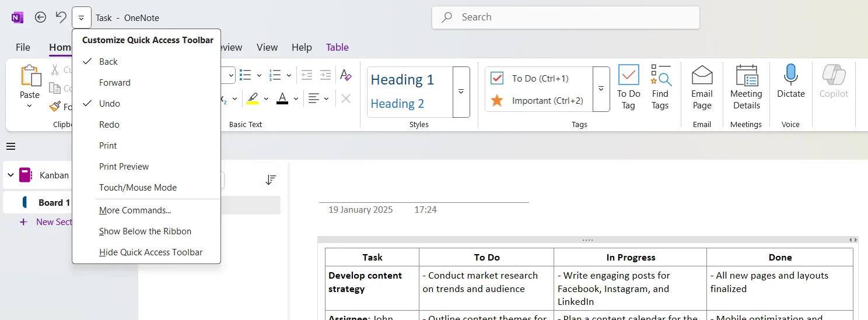Viewport: 868px width, 320px height.
Task: Expand the Tags gallery
Action: 601,89
